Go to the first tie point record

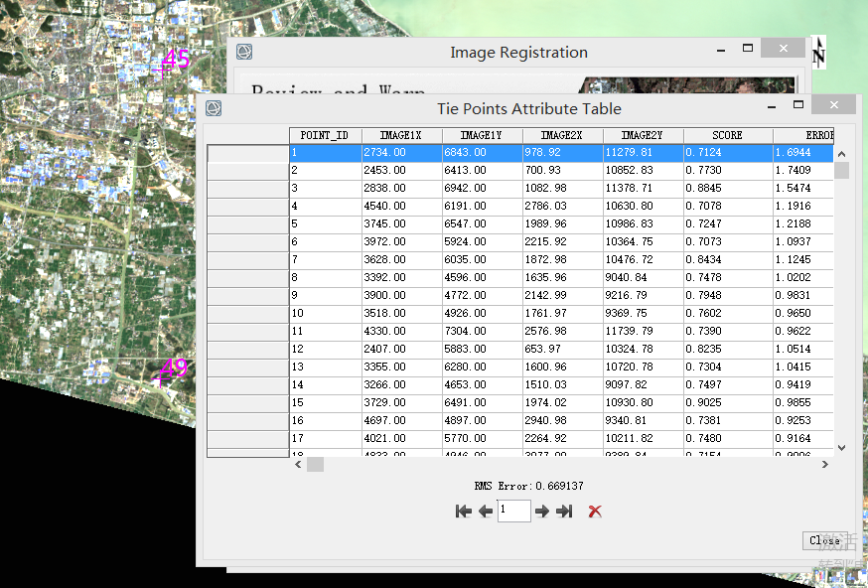[463, 512]
